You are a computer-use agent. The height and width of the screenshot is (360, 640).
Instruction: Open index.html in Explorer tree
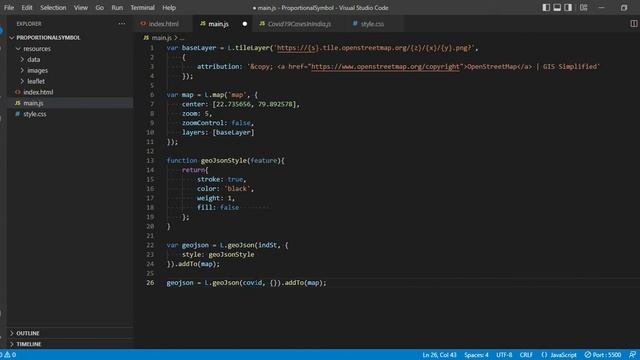click(x=38, y=92)
